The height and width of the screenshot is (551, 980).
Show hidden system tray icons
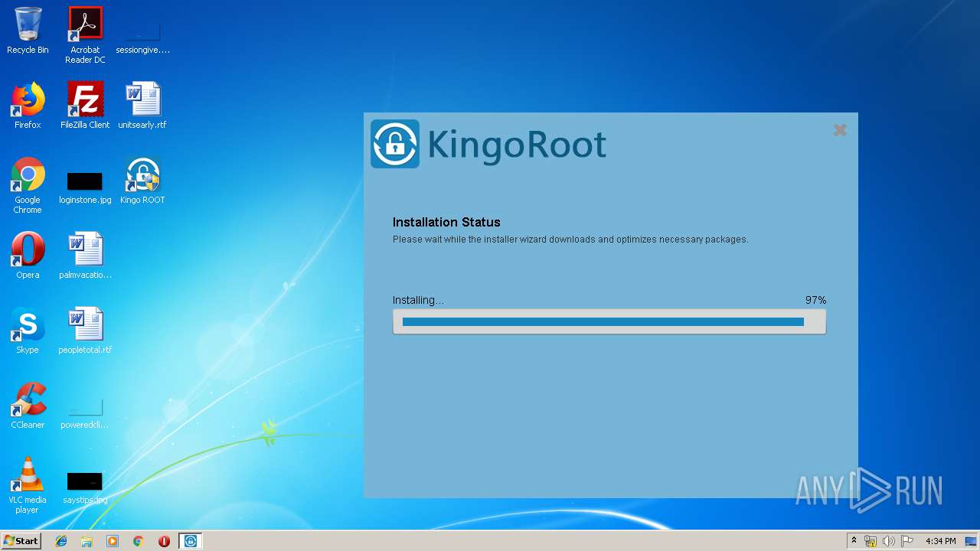[x=854, y=541]
